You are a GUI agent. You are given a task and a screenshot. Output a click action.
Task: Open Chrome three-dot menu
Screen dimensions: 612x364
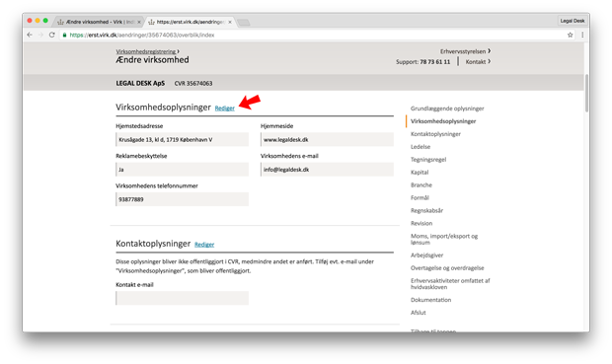click(582, 35)
